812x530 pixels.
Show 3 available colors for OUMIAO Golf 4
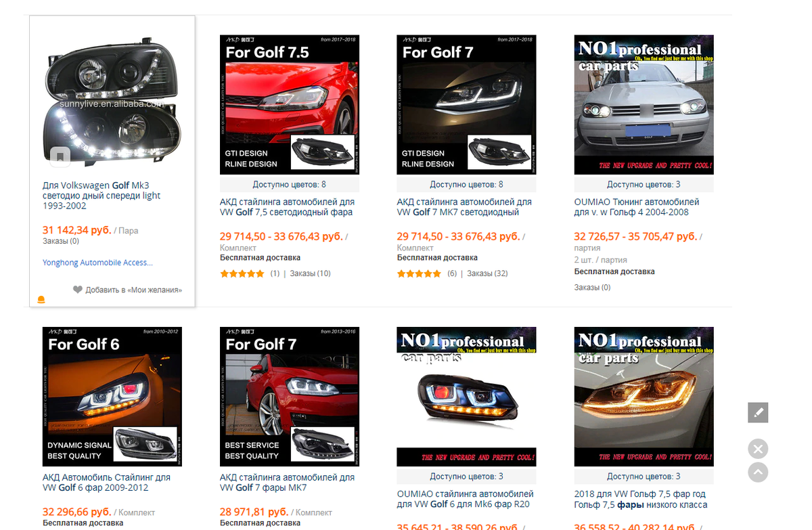[644, 184]
